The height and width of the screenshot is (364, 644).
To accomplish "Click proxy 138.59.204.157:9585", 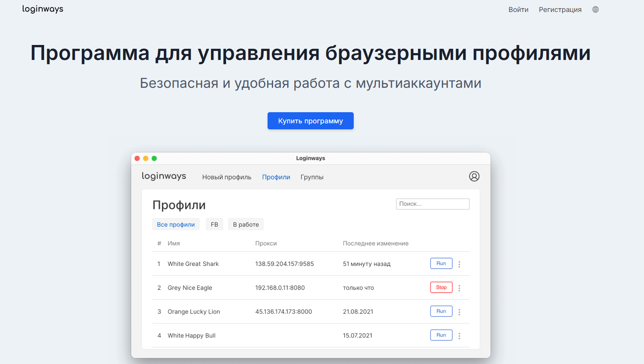I will (x=285, y=264).
